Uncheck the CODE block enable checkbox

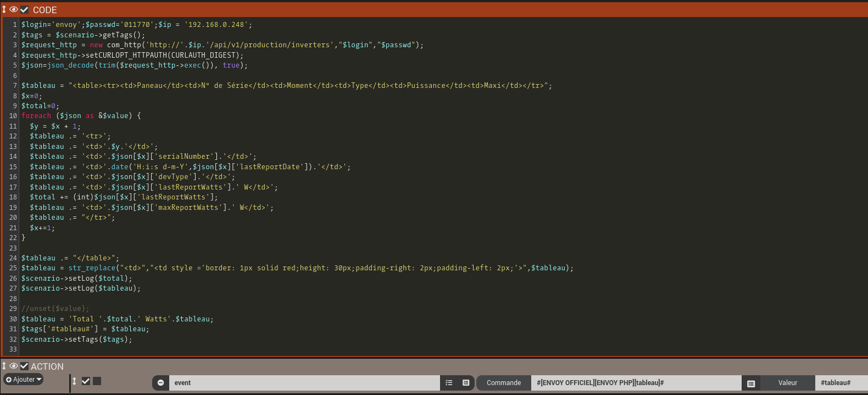point(24,10)
